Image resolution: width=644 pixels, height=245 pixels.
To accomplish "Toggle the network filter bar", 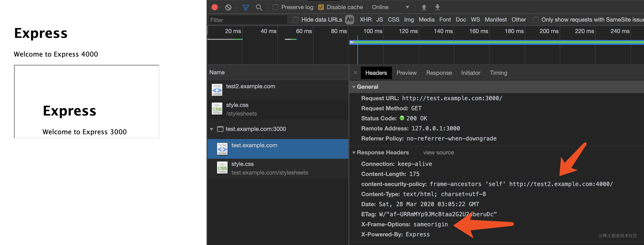I will pos(245,7).
